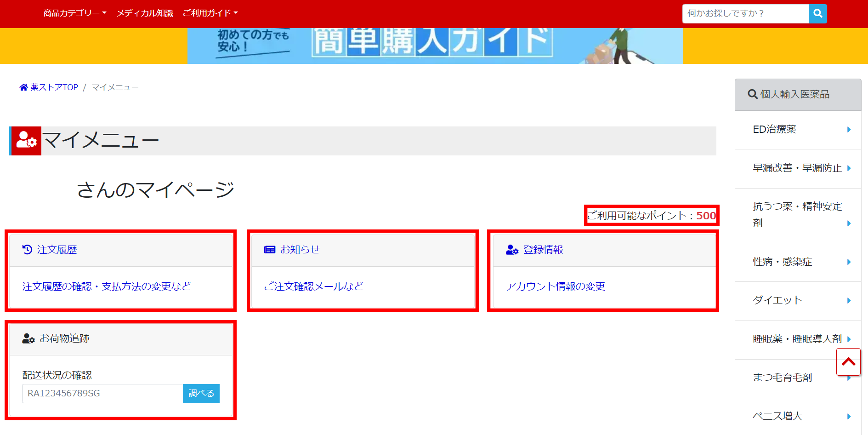Click the clock history icon on 注文履歴 panel
Image resolution: width=868 pixels, height=435 pixels.
coord(28,249)
